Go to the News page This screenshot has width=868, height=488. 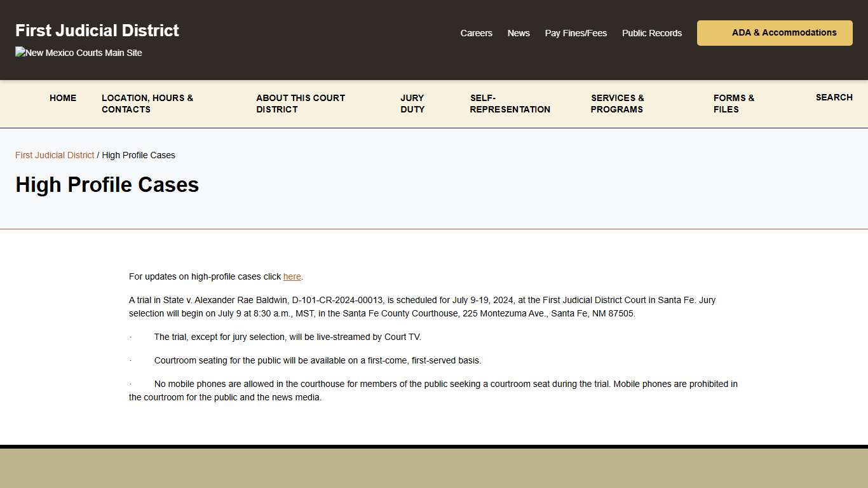(519, 33)
